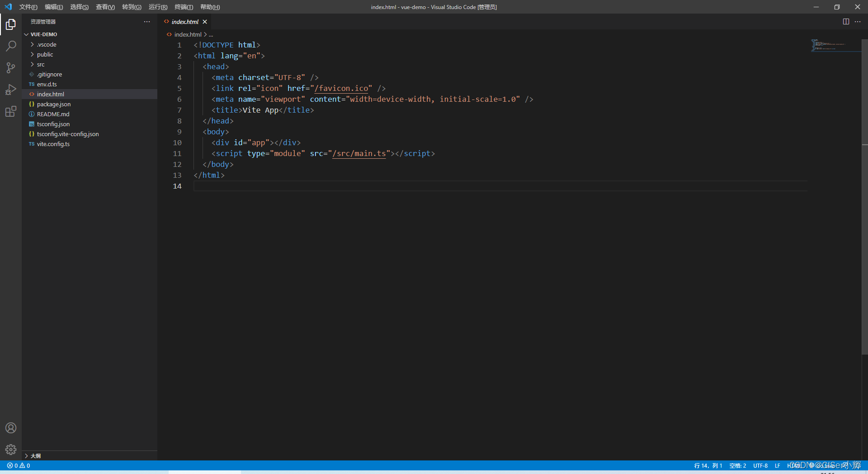
Task: Open the Source Control view
Action: click(11, 68)
